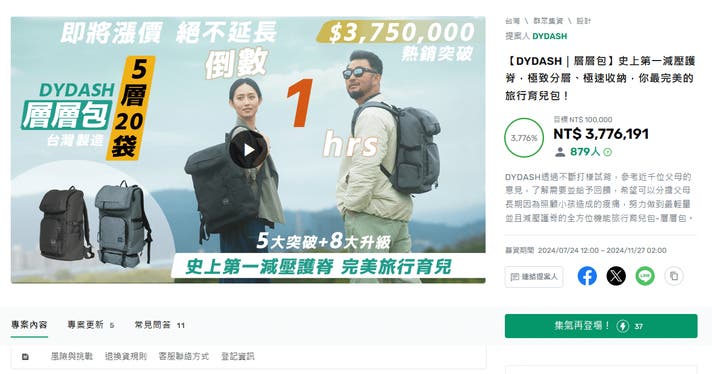Jump to 退換貨規則 section
The width and height of the screenshot is (712, 374).
tap(126, 357)
